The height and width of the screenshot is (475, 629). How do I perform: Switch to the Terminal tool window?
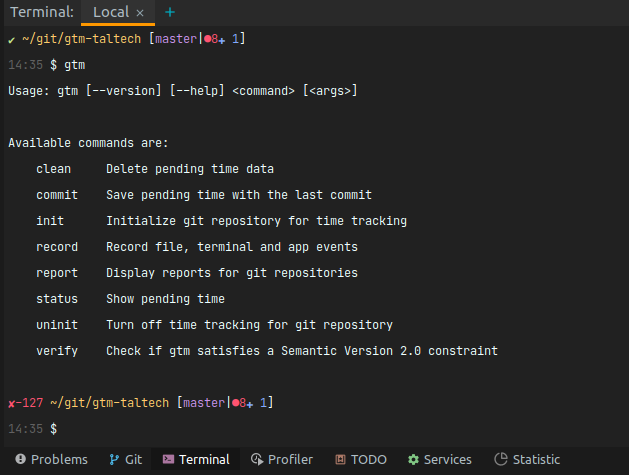click(196, 459)
